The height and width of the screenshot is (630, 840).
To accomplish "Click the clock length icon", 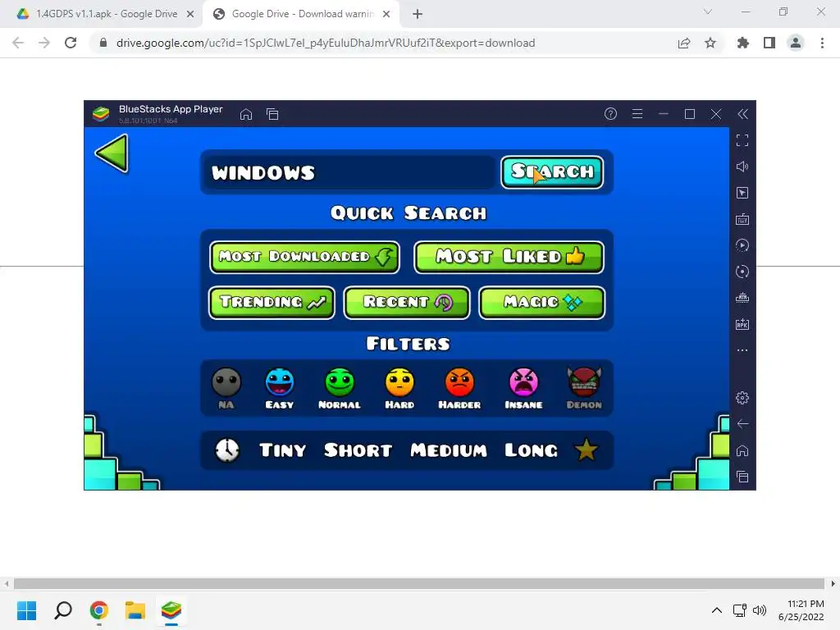I will (227, 450).
